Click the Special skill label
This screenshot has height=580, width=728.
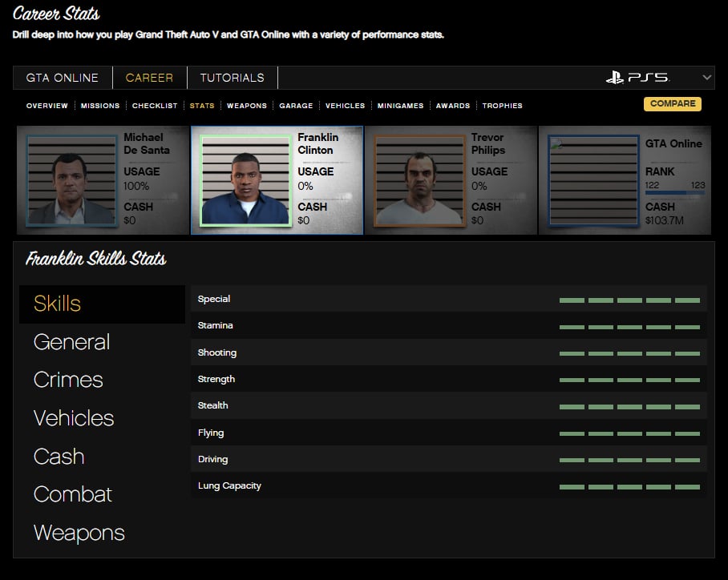click(213, 299)
